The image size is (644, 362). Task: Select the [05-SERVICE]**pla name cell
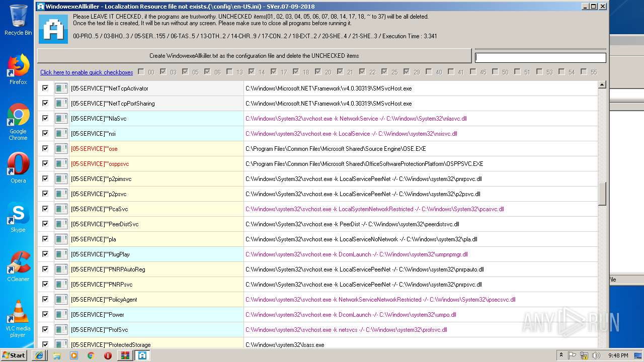[156, 239]
